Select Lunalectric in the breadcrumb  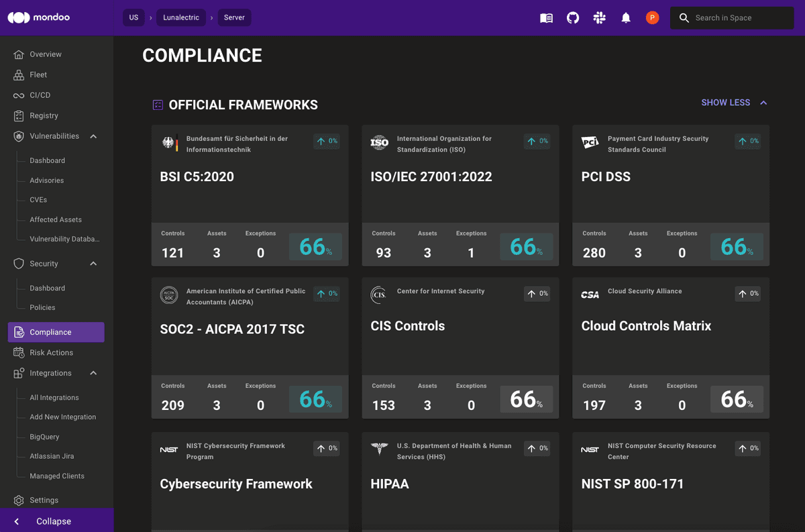coord(181,17)
